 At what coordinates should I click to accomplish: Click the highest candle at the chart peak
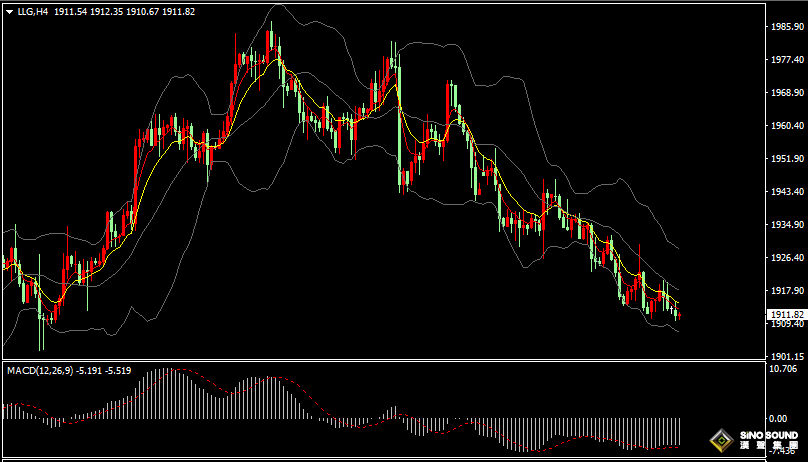pos(270,40)
